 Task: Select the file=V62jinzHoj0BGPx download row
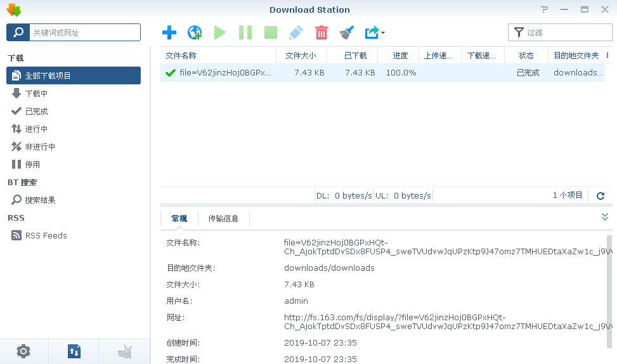point(382,73)
